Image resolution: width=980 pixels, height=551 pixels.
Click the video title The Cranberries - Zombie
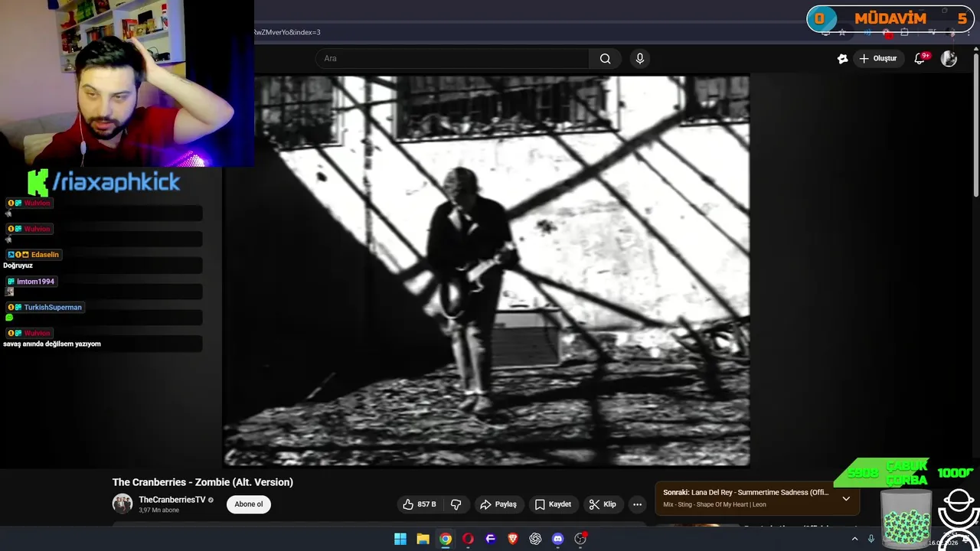pos(203,482)
